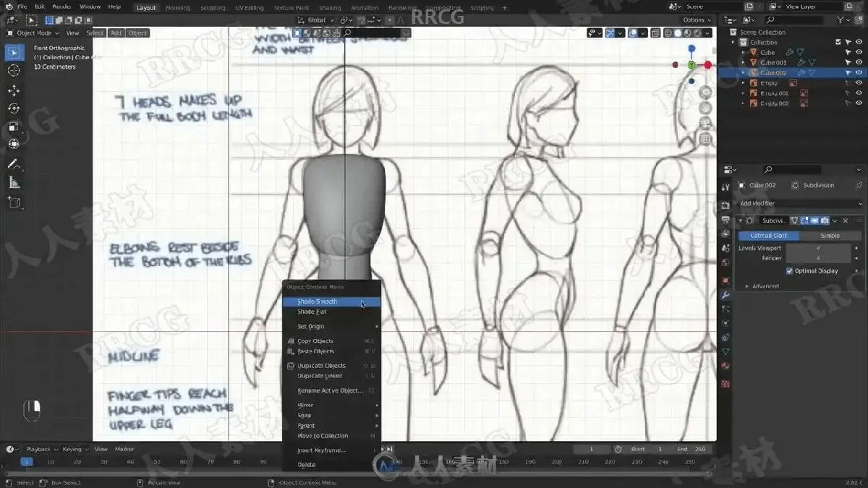Switch to wireframe viewport shading
The height and width of the screenshot is (488, 868).
click(x=668, y=33)
